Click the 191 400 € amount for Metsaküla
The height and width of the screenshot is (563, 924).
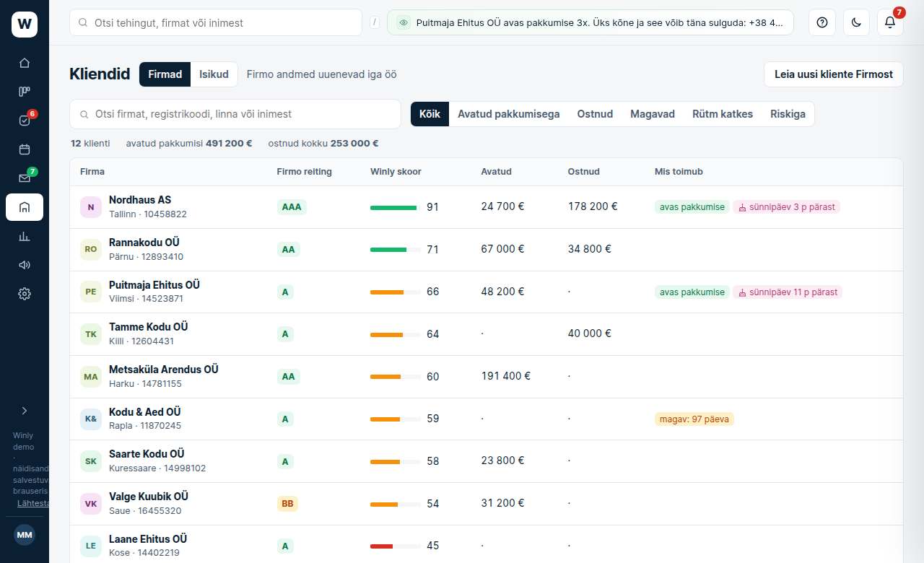coord(506,376)
